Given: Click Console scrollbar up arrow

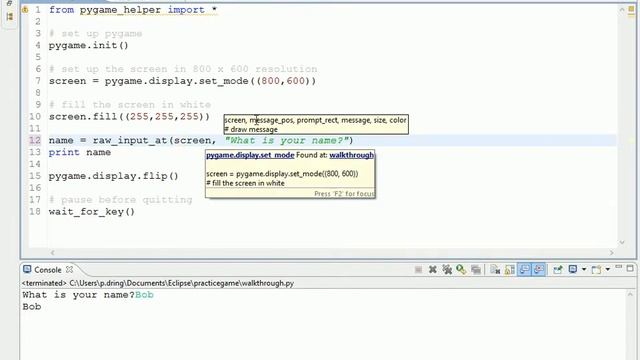Looking at the screenshot, I should coord(630,294).
